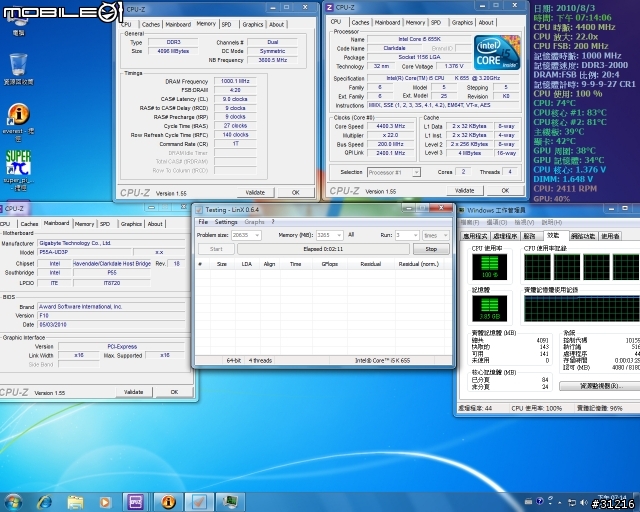Viewport: 640px width, 512px height.
Task: Launch the everest shortcut icon
Action: click(18, 122)
